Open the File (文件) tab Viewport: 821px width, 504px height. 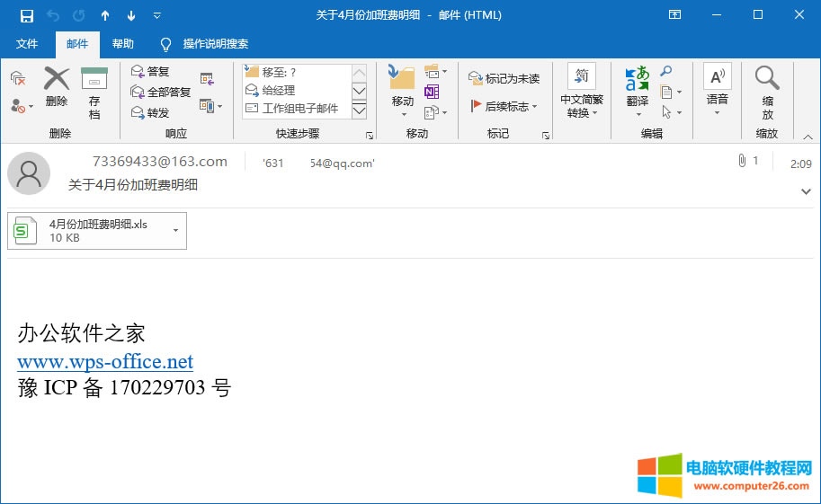(x=27, y=44)
